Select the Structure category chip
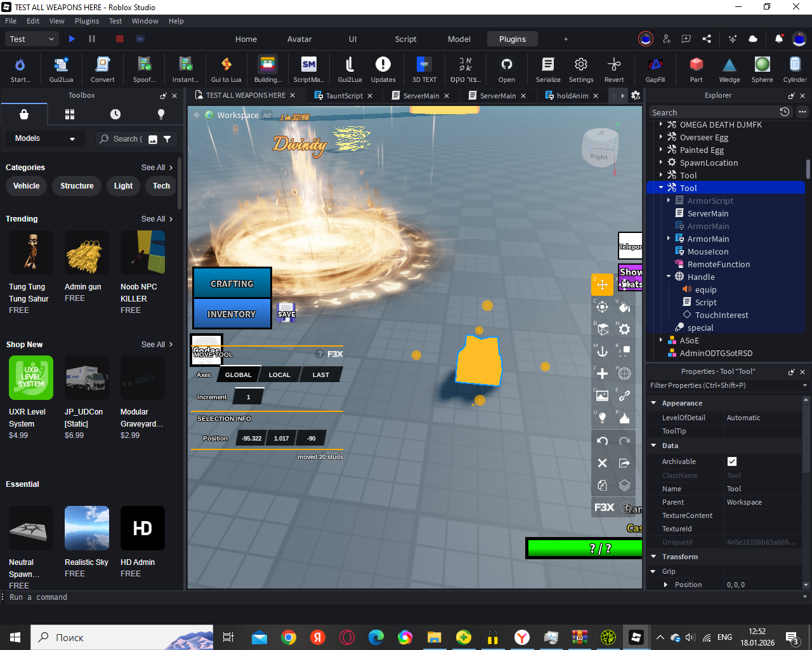Image resolution: width=812 pixels, height=650 pixels. (x=77, y=186)
